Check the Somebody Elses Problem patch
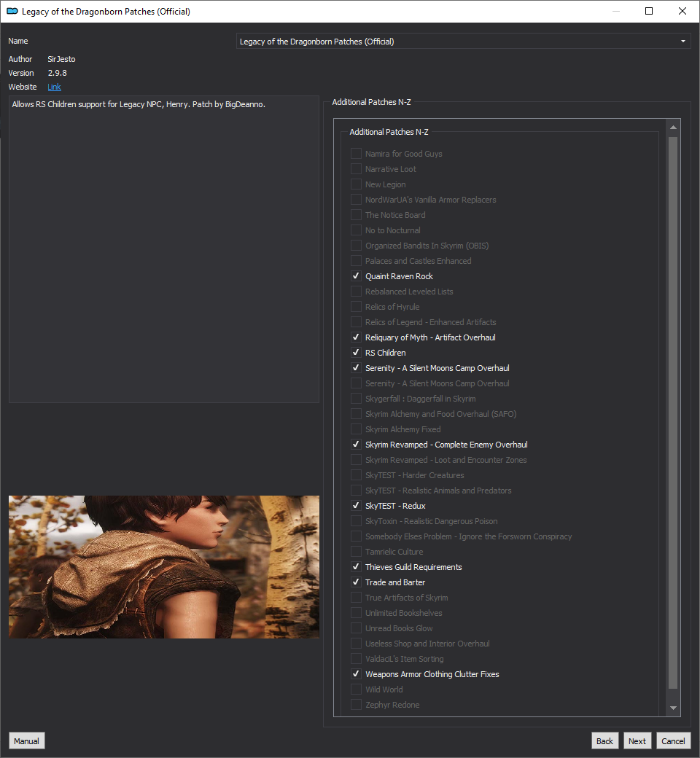 tap(356, 536)
